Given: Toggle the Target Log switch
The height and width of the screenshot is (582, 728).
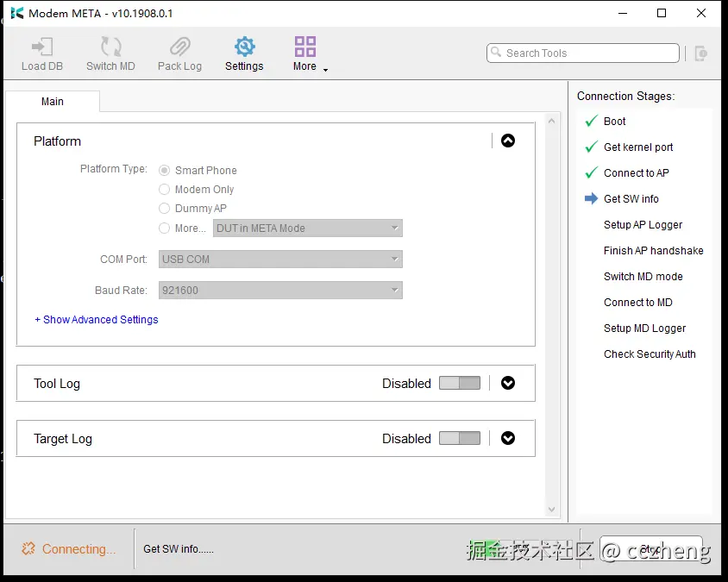Looking at the screenshot, I should pyautogui.click(x=460, y=438).
